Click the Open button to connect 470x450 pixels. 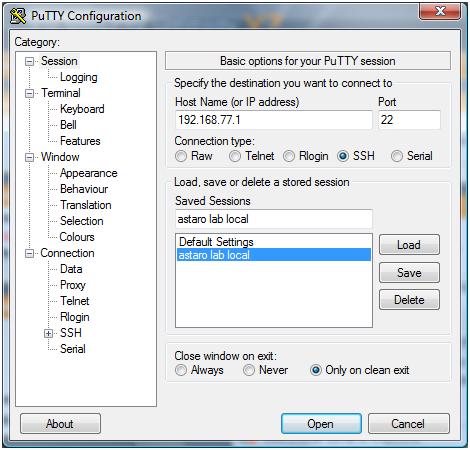click(x=321, y=424)
